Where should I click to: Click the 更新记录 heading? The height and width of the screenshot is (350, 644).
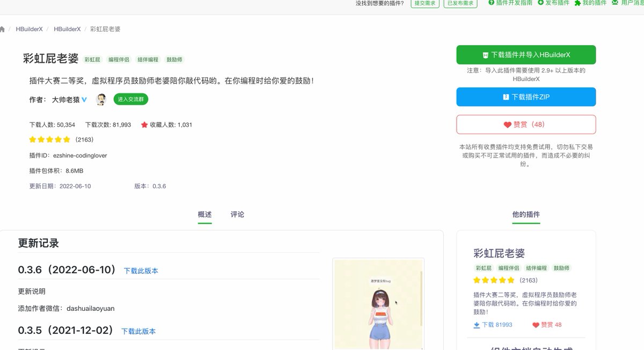pos(39,243)
